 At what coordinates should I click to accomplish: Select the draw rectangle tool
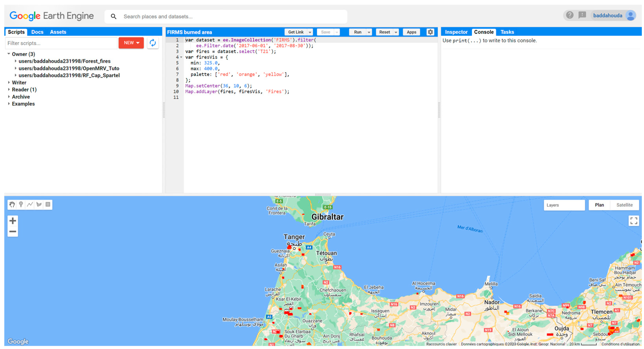point(48,205)
